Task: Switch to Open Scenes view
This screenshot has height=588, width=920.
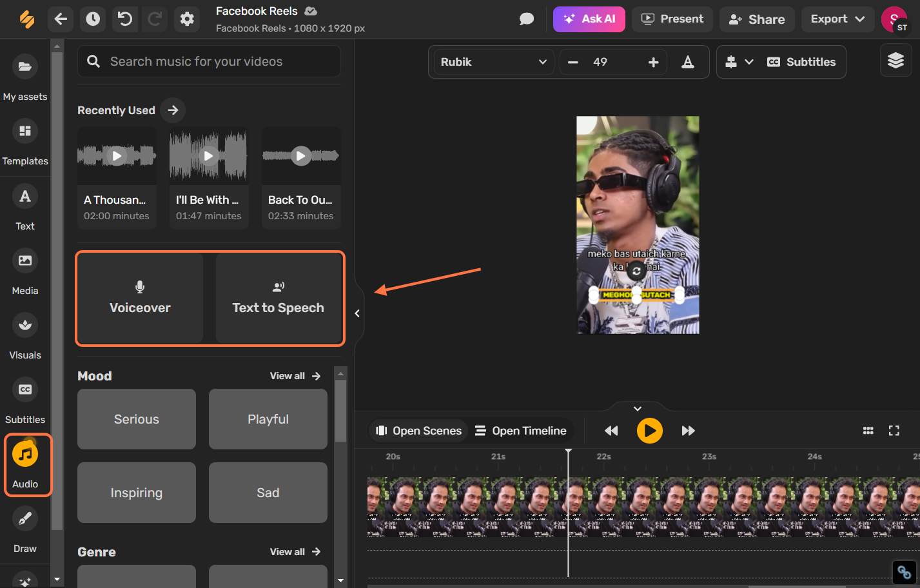Action: [x=419, y=431]
